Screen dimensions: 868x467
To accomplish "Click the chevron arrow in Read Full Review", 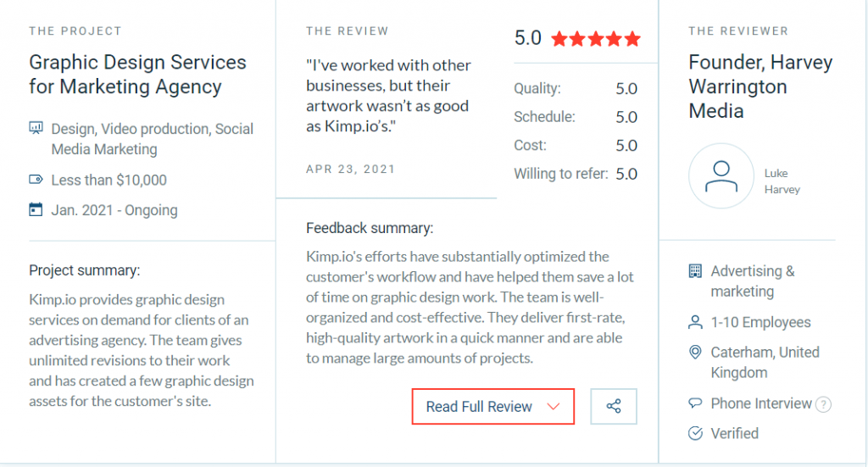I will pos(554,407).
